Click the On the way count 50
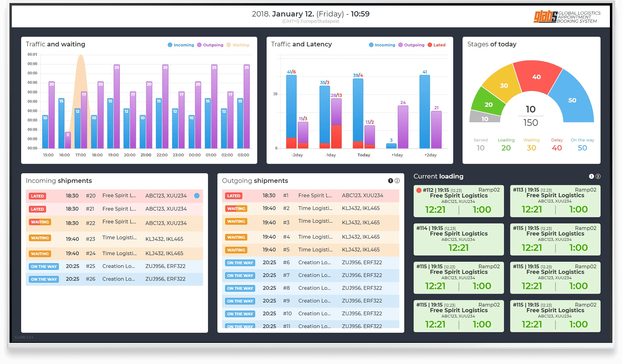 click(x=582, y=148)
